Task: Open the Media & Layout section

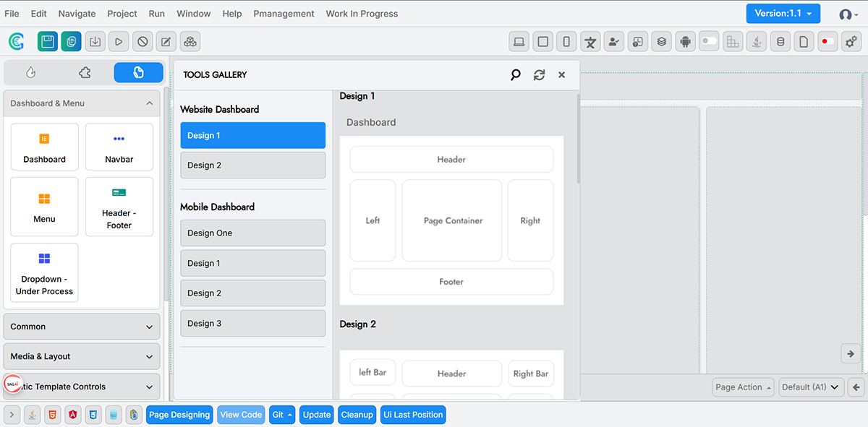Action: pos(81,356)
